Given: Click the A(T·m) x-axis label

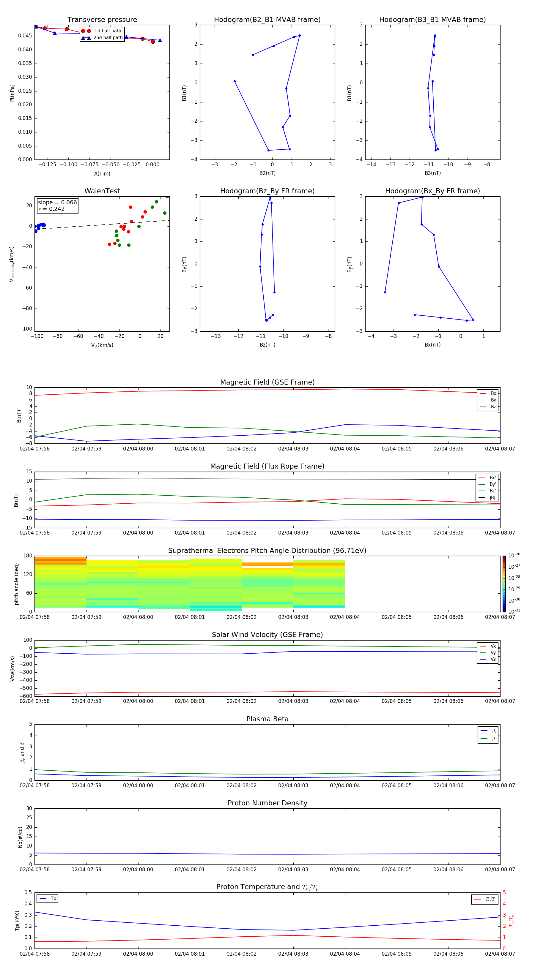Looking at the screenshot, I should [102, 174].
